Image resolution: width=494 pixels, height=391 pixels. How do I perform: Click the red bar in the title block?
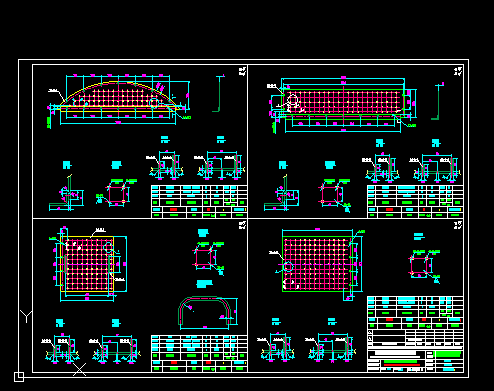coord(402,365)
